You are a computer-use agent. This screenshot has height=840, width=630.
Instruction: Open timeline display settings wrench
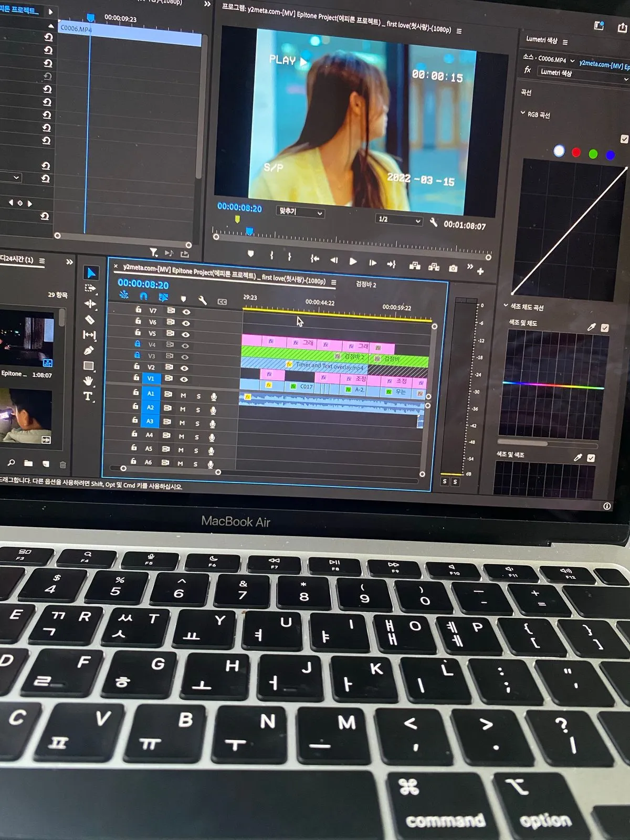click(203, 300)
